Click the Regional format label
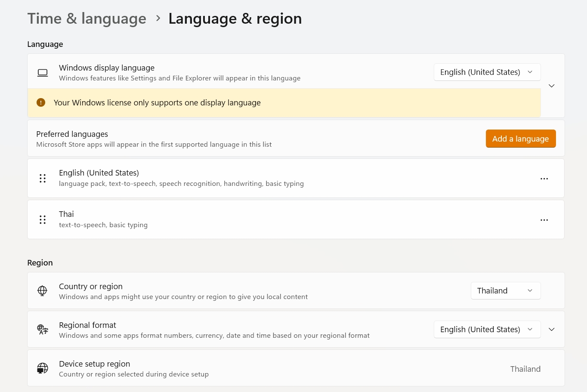Viewport: 587px width, 392px height. [x=87, y=325]
